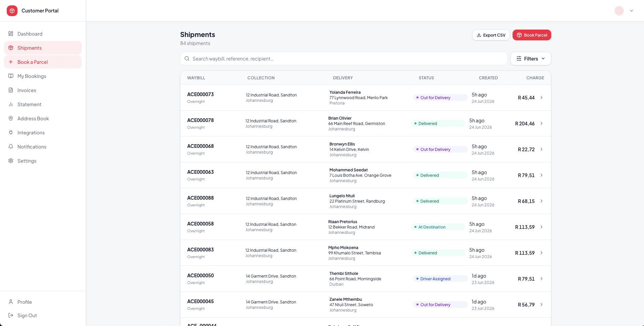Open shipment ACE000088 via its chevron
Viewport: 644px width, 326px height.
click(541, 201)
